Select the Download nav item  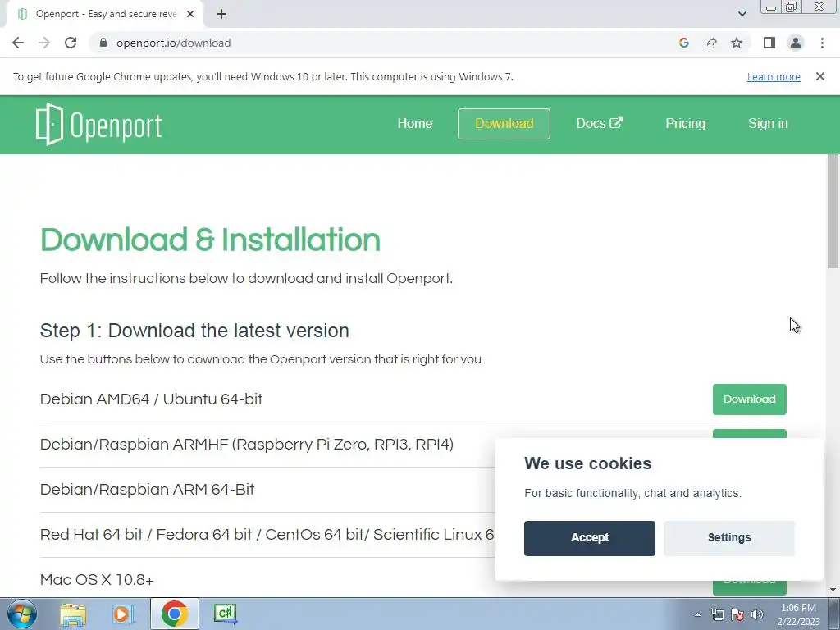(504, 124)
